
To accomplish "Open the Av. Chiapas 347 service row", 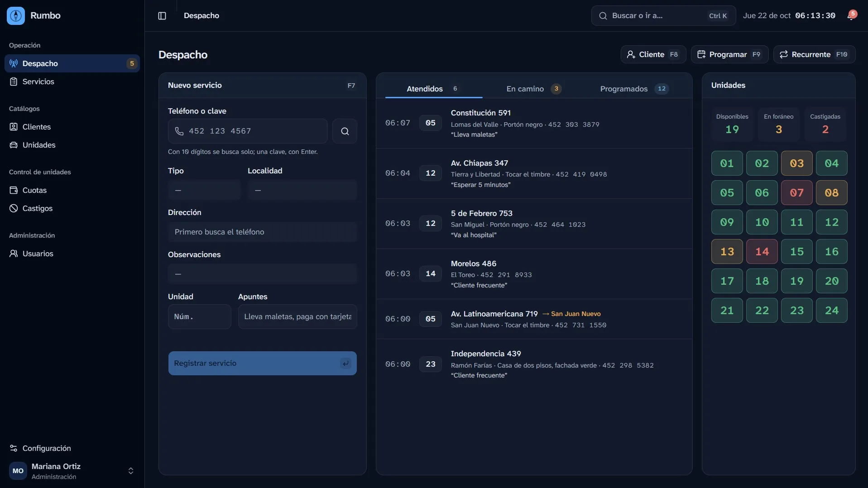I will pyautogui.click(x=534, y=173).
